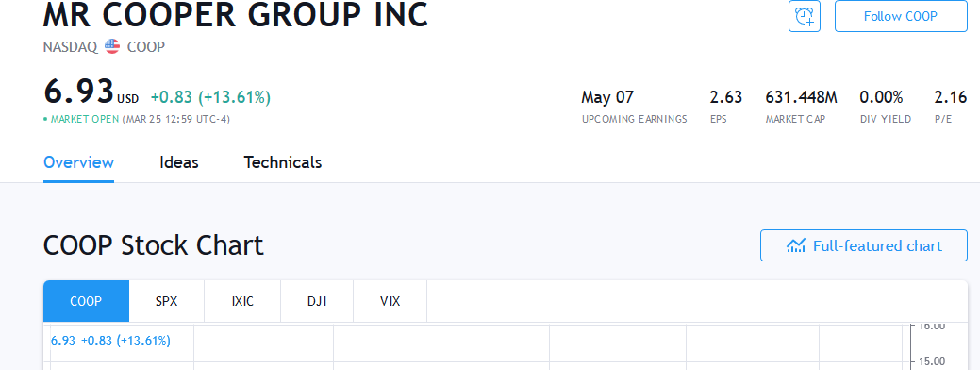Click the COOP Stock Chart heading

(153, 245)
